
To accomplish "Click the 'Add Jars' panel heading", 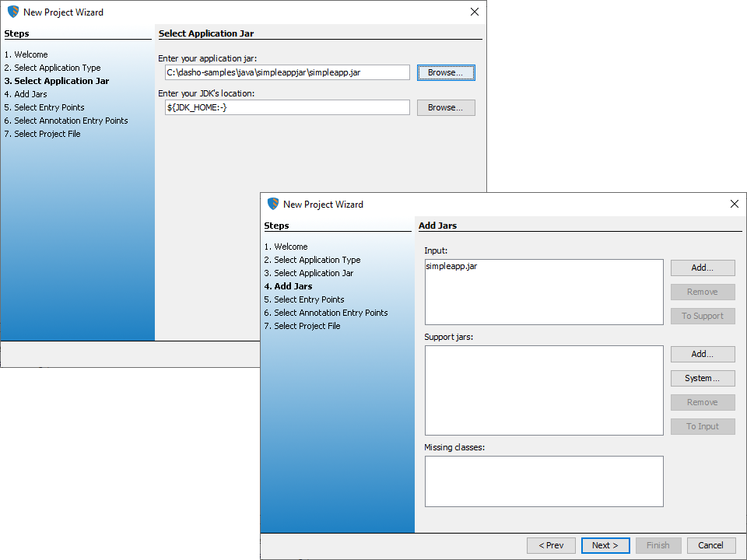I will point(437,226).
